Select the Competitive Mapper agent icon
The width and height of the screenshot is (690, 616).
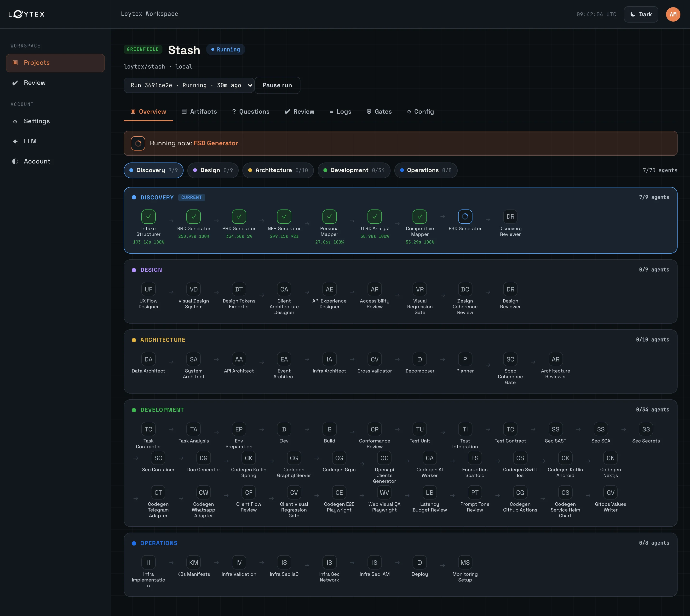[x=420, y=217]
